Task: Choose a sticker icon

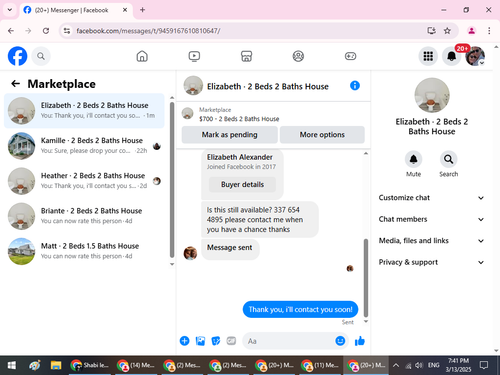Action: click(x=216, y=341)
